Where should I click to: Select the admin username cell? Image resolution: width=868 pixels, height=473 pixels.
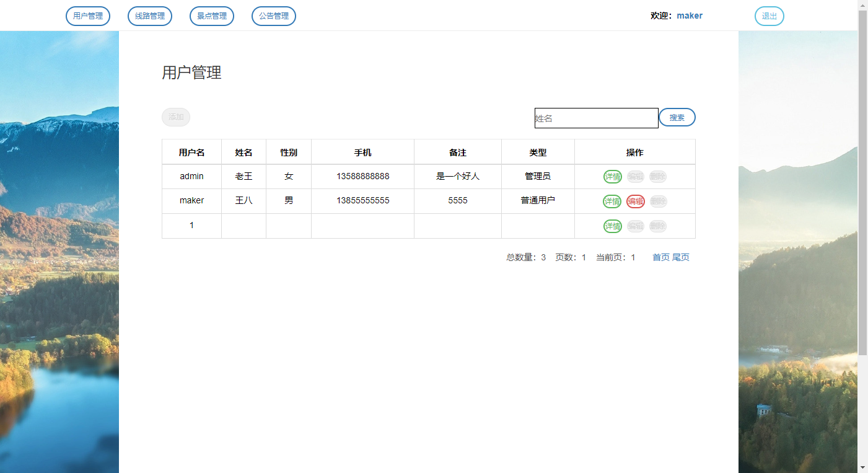coord(191,176)
